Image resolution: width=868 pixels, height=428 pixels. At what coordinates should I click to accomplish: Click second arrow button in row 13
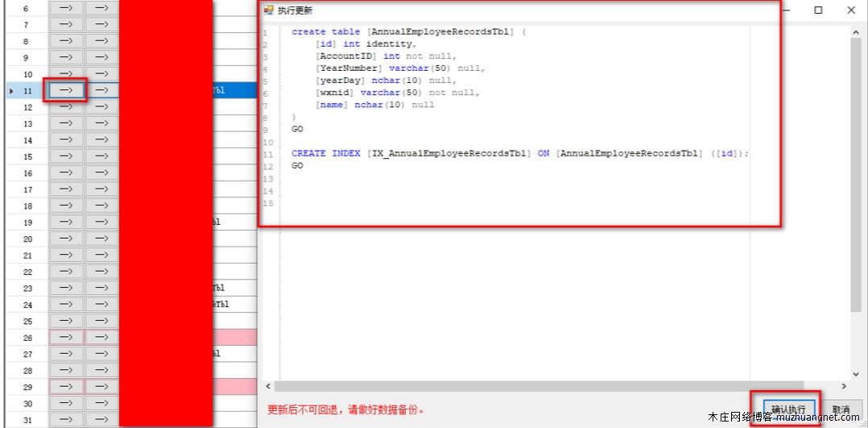[101, 123]
